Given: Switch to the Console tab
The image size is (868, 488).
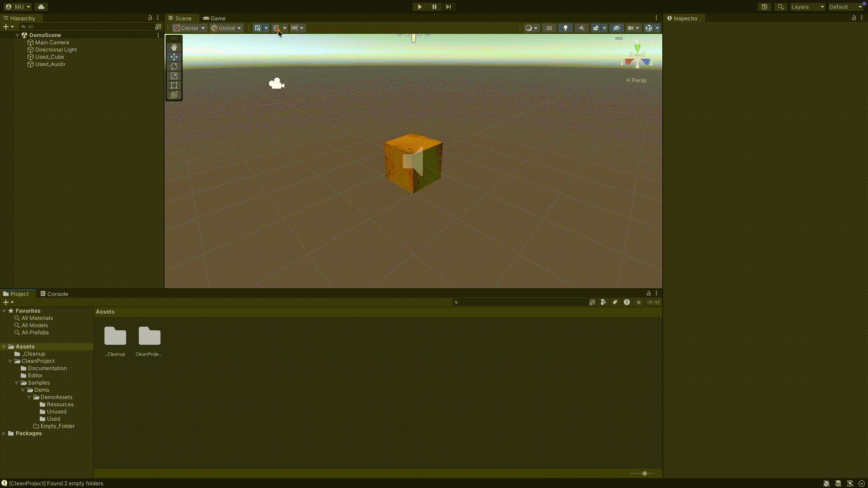Looking at the screenshot, I should pos(54,294).
